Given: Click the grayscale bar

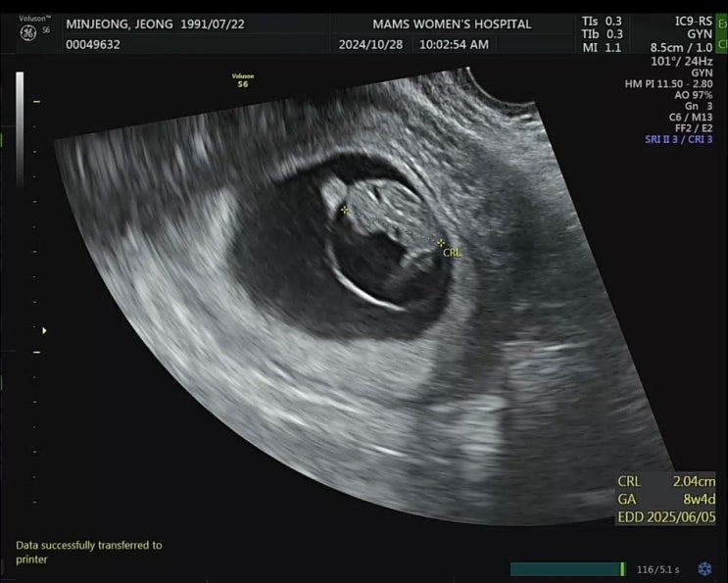Looking at the screenshot, I should click(x=20, y=130).
